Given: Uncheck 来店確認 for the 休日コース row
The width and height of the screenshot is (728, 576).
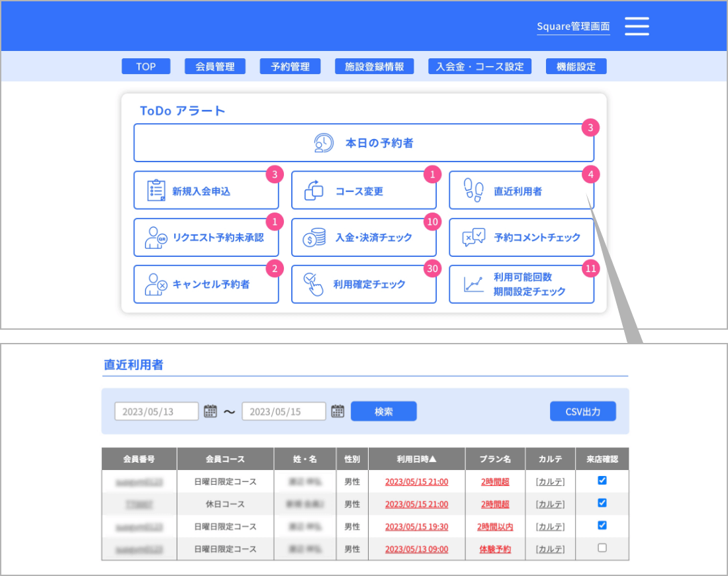Looking at the screenshot, I should [x=602, y=503].
